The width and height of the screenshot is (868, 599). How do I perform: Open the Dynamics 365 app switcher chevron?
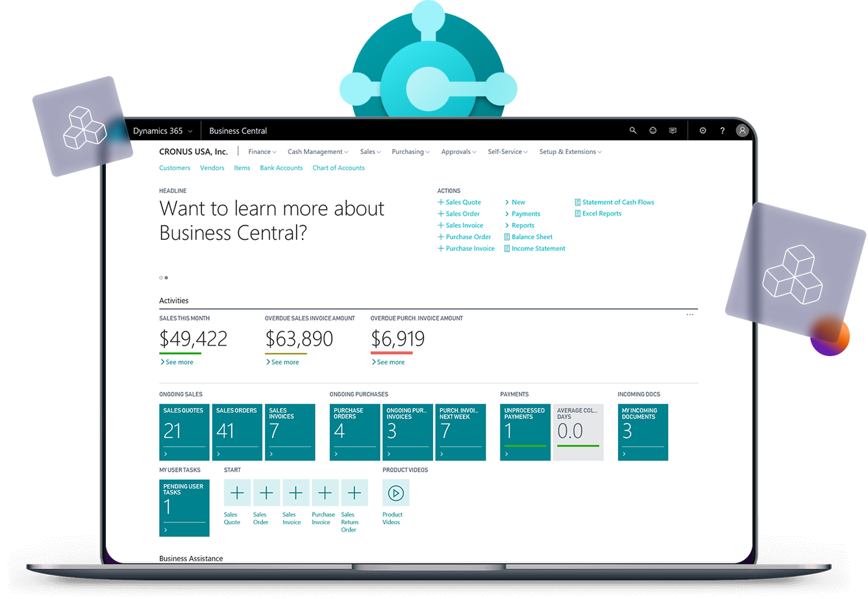coord(190,131)
